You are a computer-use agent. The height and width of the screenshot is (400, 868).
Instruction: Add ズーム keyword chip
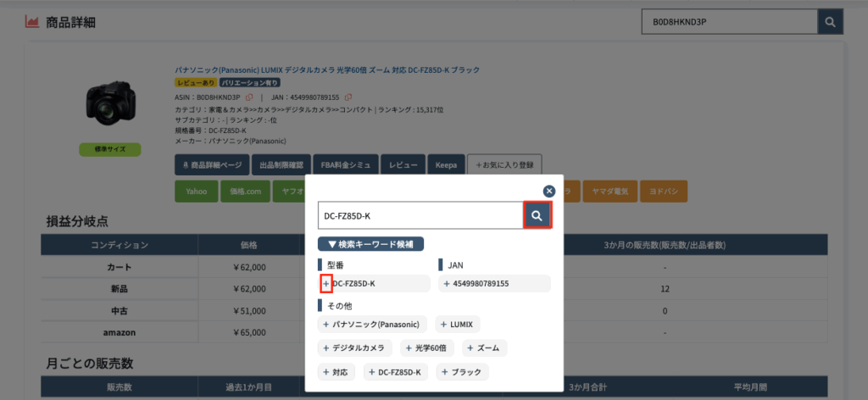coord(484,348)
